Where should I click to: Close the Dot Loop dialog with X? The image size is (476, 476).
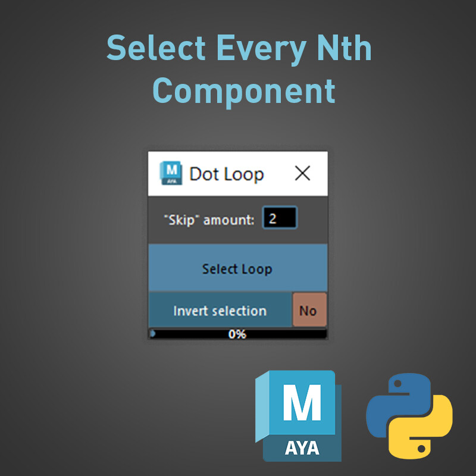pos(303,174)
